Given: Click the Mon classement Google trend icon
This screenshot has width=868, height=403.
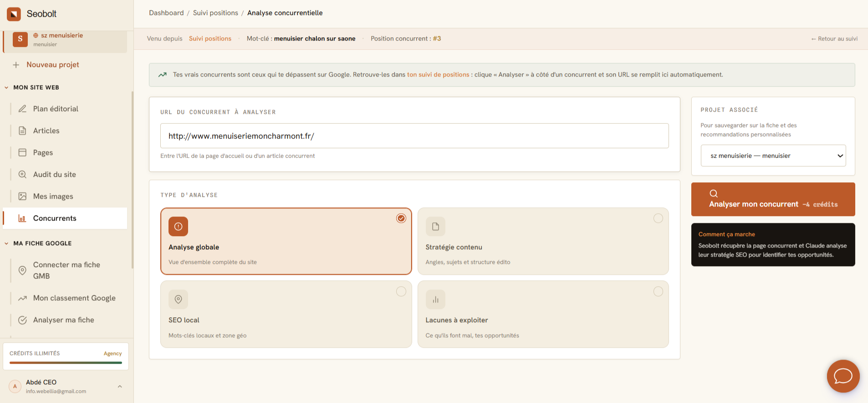Looking at the screenshot, I should [x=22, y=298].
